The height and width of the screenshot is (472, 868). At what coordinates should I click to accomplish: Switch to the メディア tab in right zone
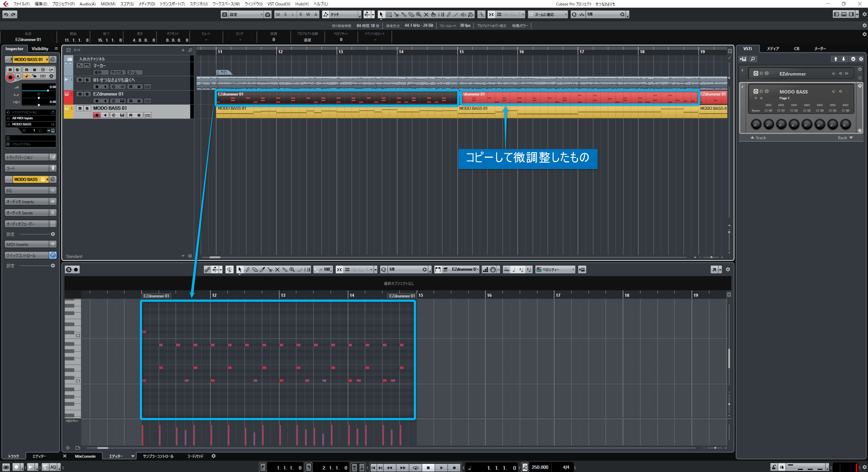(x=773, y=49)
